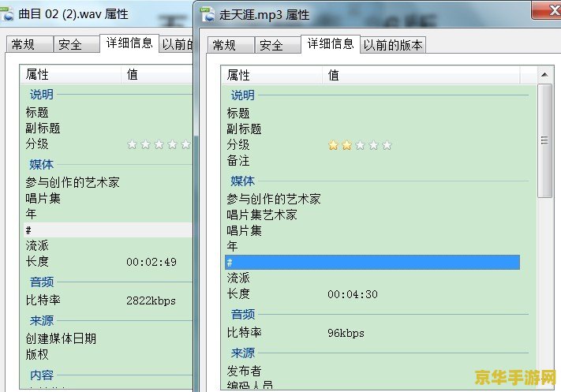561x392 pixels.
Task: Click 来源 group header in wav window
Action: click(x=42, y=320)
